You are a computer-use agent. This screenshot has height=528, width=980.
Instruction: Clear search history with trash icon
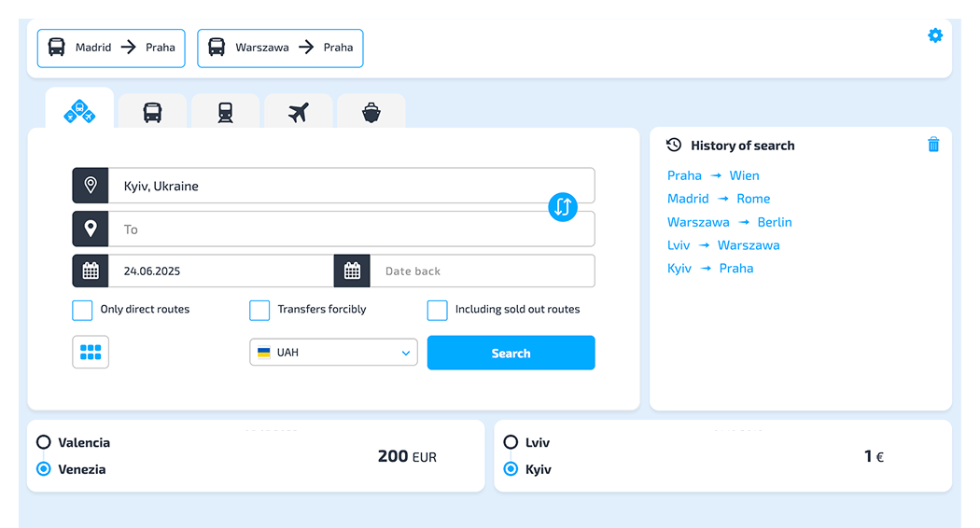(x=933, y=145)
